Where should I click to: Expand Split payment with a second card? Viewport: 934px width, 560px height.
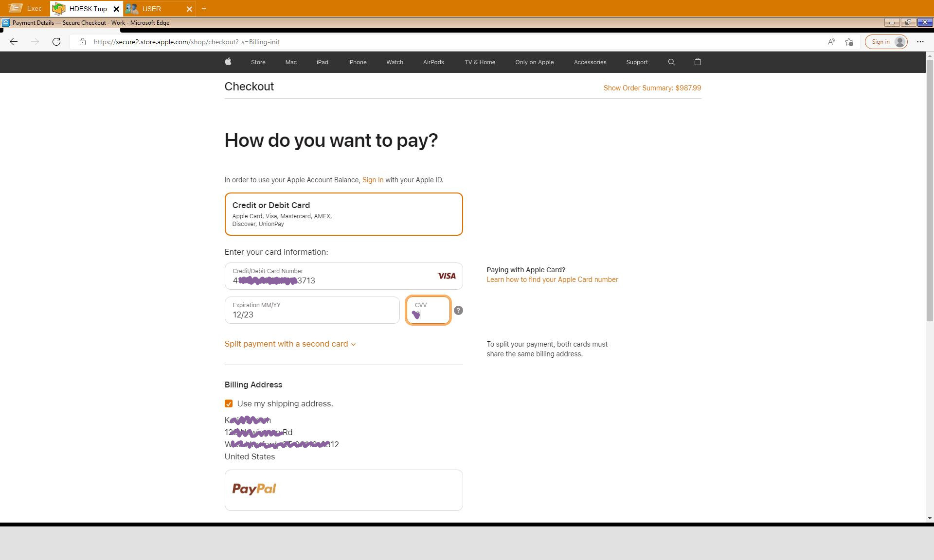coord(290,344)
